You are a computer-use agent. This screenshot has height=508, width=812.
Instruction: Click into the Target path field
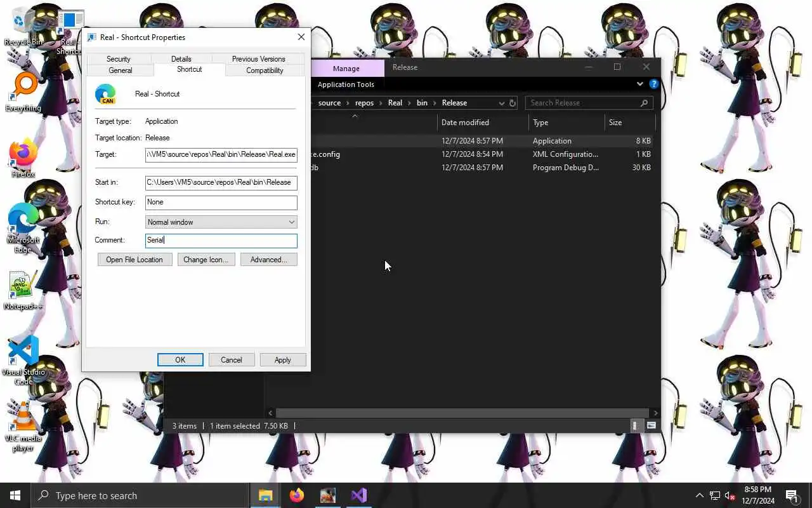(x=221, y=154)
